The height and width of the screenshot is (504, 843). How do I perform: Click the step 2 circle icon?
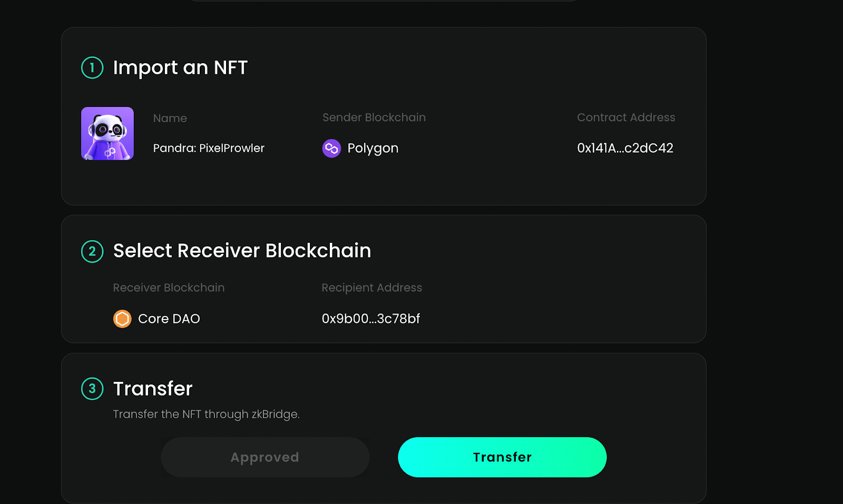point(92,251)
